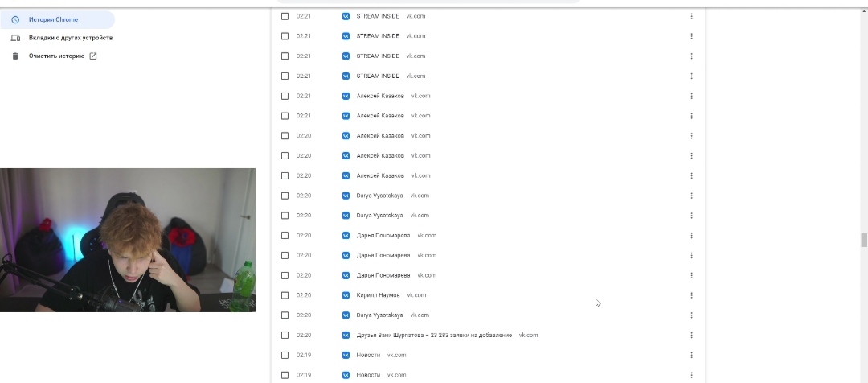Click the webcam overlay video thumbnail
Viewport: 868px width, 383px height.
pos(128,240)
